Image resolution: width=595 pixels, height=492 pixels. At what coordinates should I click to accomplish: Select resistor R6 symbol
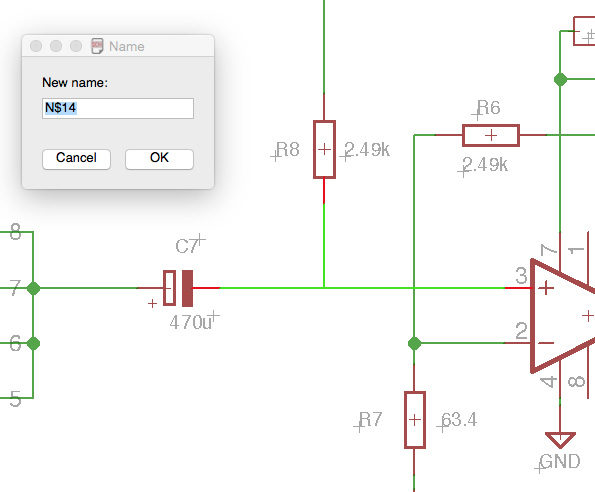coord(491,135)
